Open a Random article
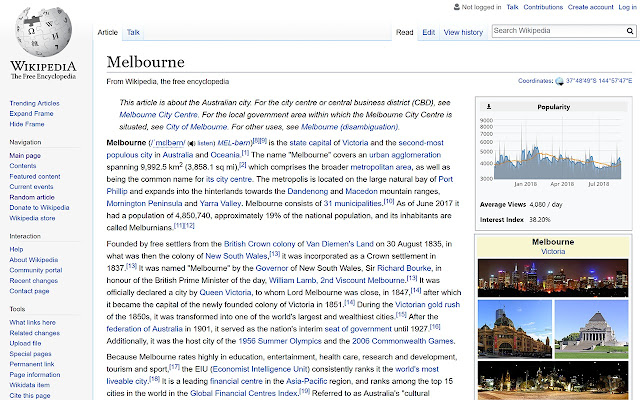The image size is (640, 400). click(x=32, y=197)
